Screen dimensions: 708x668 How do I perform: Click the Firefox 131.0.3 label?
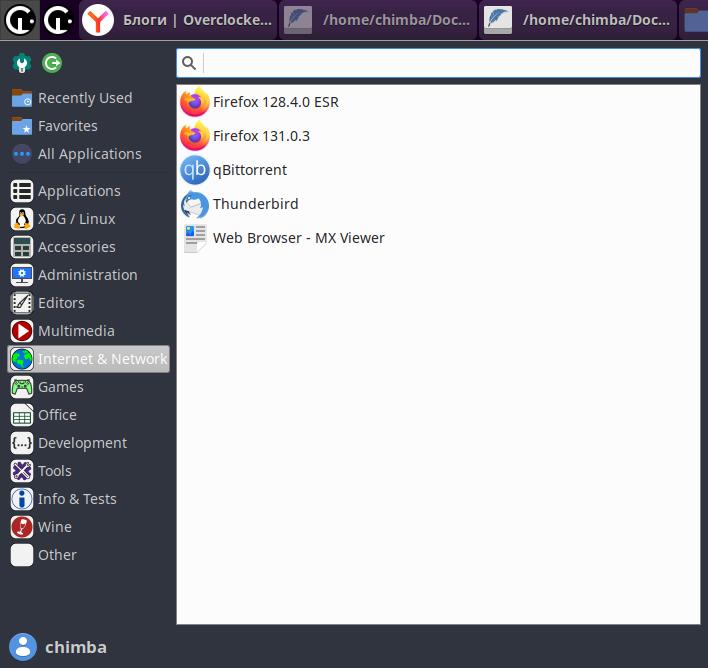pyautogui.click(x=261, y=136)
